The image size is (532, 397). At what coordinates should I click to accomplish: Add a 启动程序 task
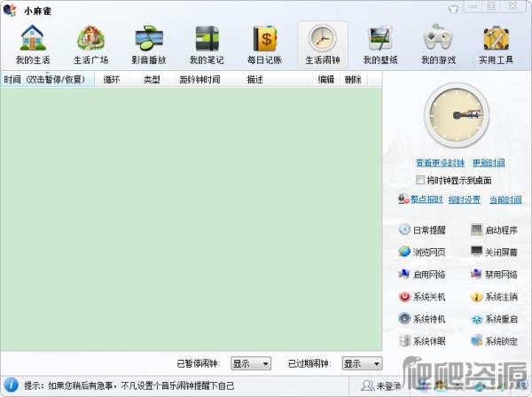pos(495,230)
